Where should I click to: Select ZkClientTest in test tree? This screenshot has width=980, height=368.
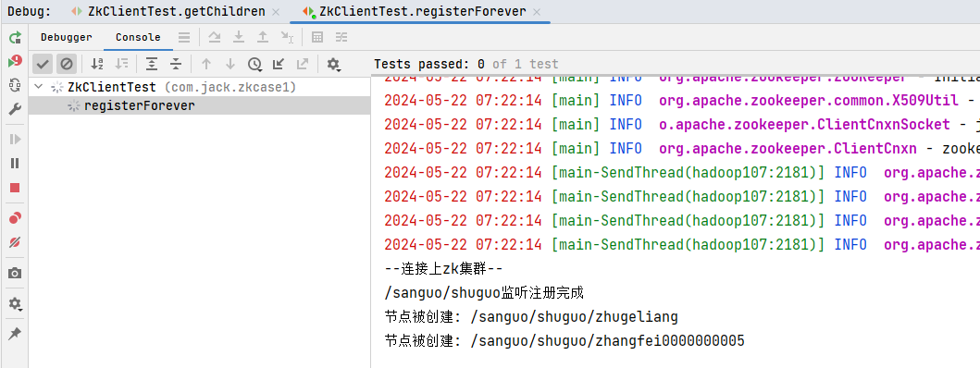181,87
